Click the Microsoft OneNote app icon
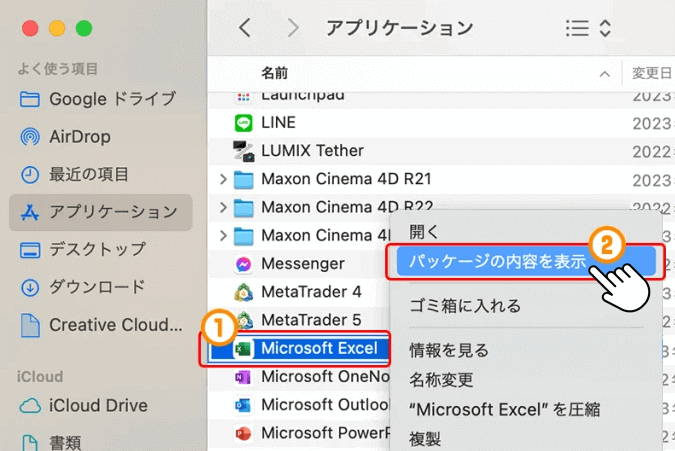This screenshot has width=675, height=451. pyautogui.click(x=243, y=377)
